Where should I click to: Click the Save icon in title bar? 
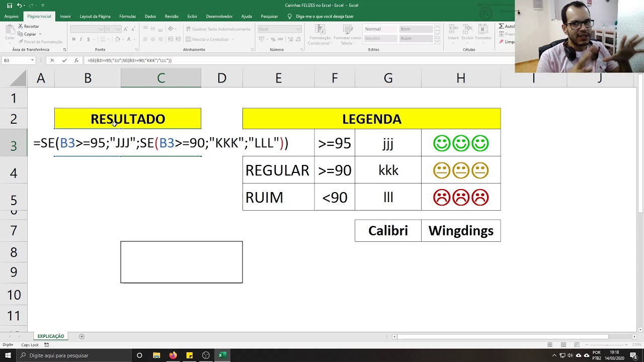pos(10,6)
